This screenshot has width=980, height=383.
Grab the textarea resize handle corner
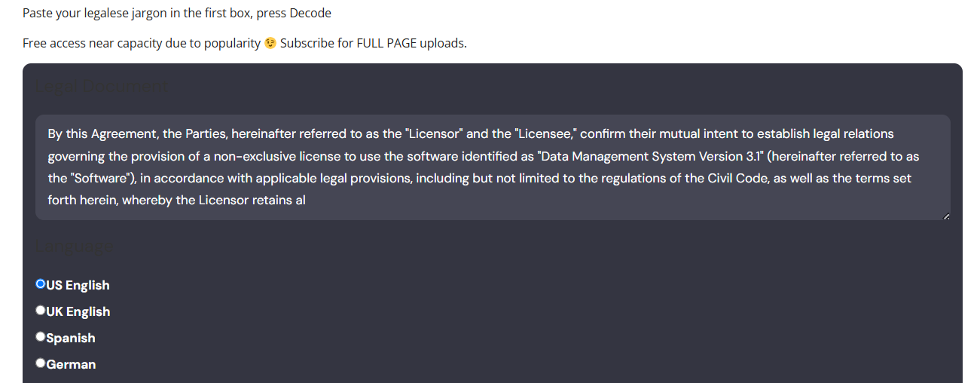[x=946, y=216]
